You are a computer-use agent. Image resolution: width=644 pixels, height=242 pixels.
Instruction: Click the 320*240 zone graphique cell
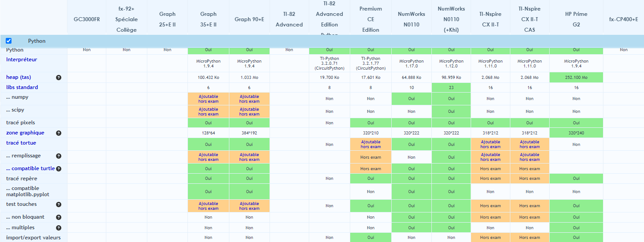[x=576, y=133]
